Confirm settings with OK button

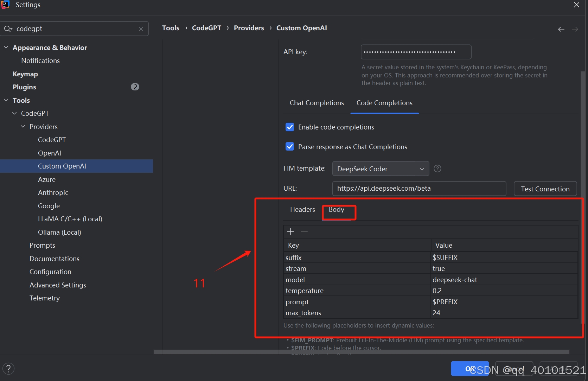(470, 369)
